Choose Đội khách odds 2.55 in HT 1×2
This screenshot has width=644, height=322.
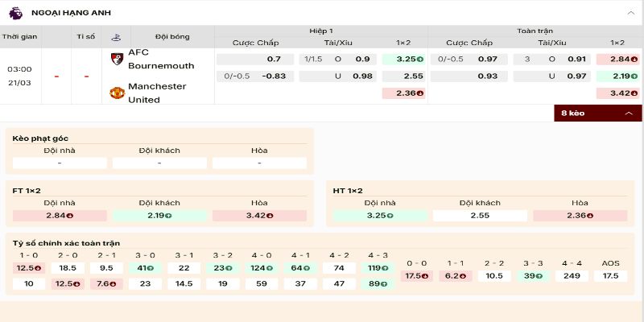pyautogui.click(x=480, y=216)
